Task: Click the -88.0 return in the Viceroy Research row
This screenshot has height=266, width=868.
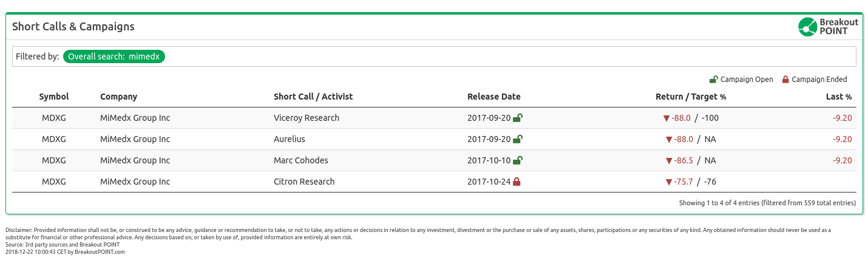Action: click(681, 118)
